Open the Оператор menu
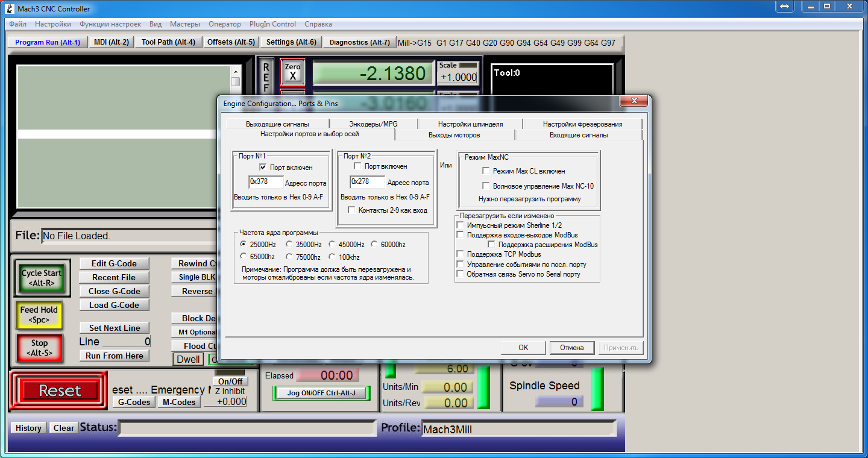 coord(225,24)
